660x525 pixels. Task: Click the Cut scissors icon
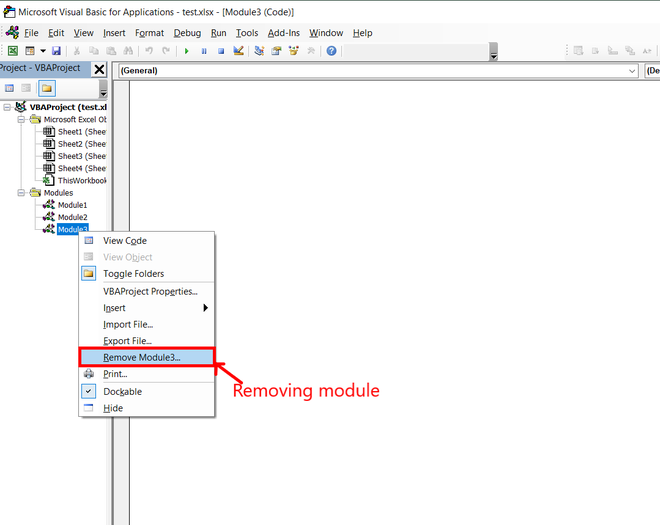(x=77, y=51)
